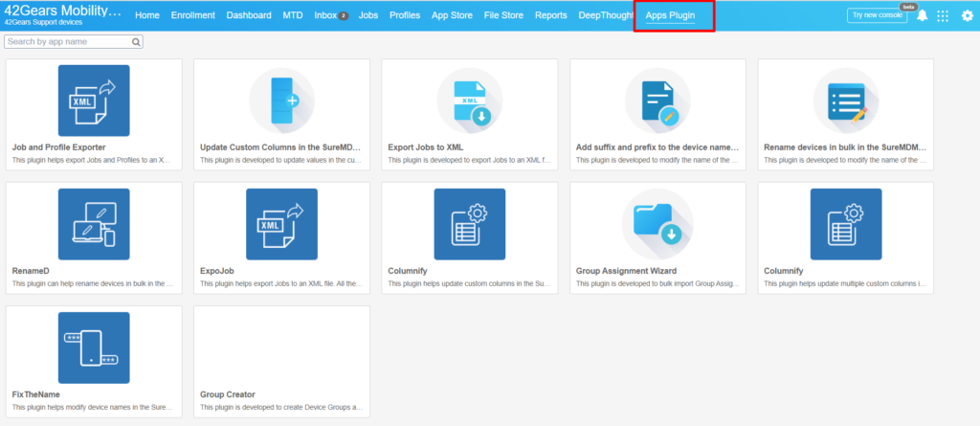This screenshot has width=980, height=426.
Task: Click the 42Gears Support devices subtitle
Action: (x=42, y=23)
